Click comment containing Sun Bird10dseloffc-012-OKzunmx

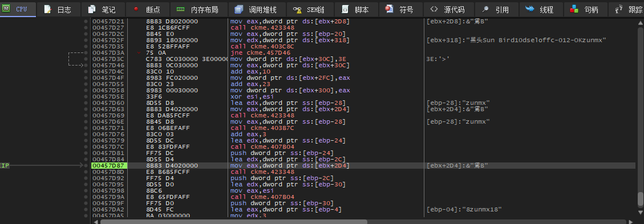[517, 40]
